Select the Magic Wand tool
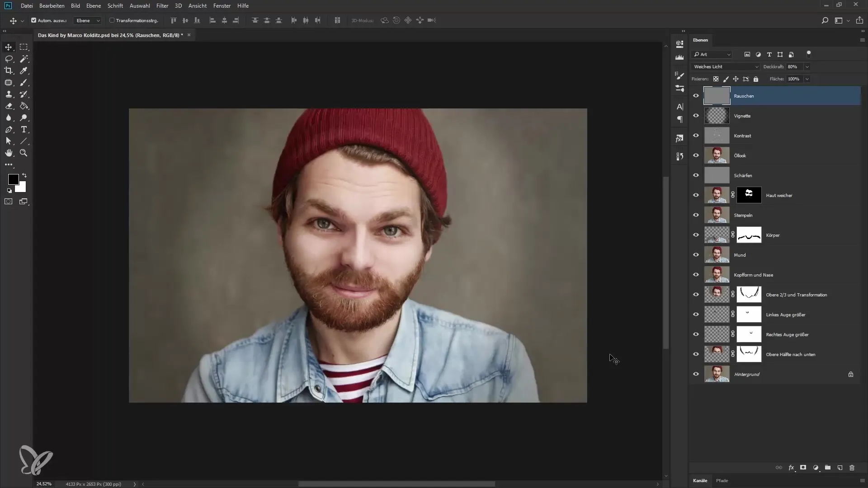The height and width of the screenshot is (488, 868). (24, 59)
